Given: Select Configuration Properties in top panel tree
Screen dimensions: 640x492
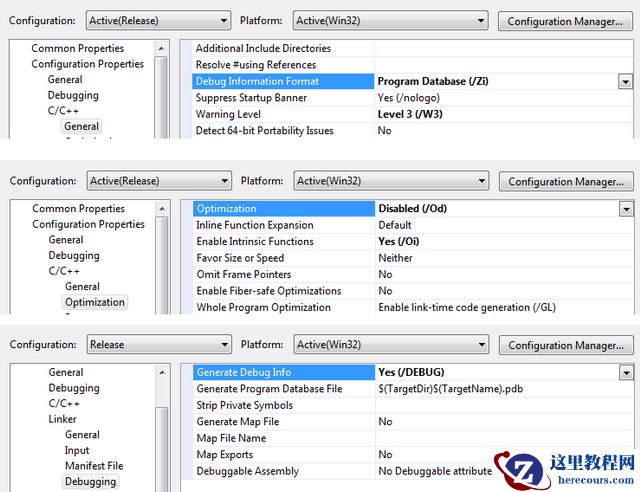Looking at the screenshot, I should [x=87, y=64].
